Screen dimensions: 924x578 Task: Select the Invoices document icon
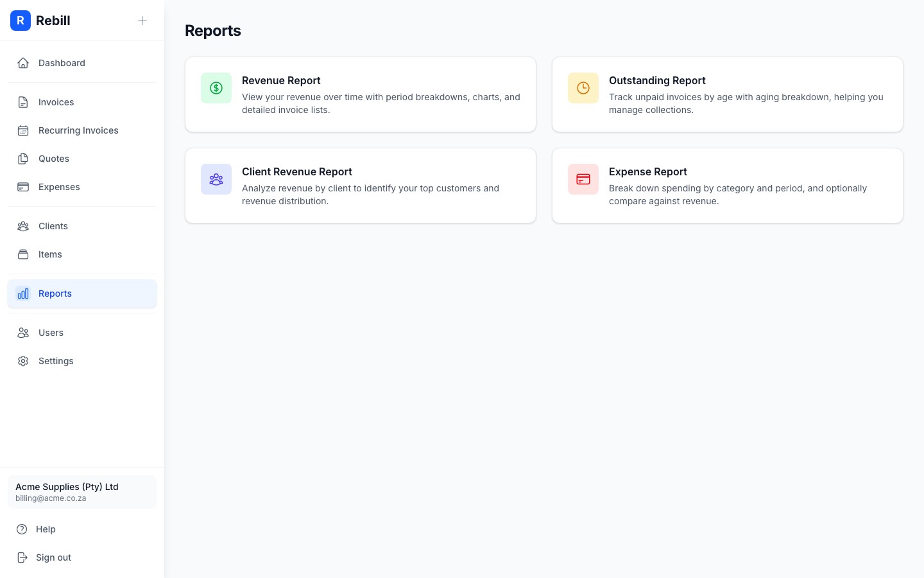[x=23, y=102]
